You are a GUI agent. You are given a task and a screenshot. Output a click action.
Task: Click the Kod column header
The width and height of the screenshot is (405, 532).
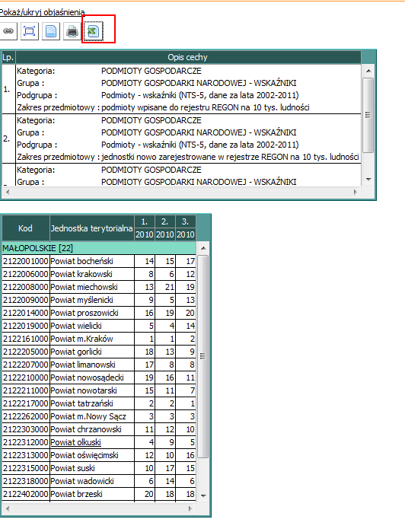pos(25,228)
